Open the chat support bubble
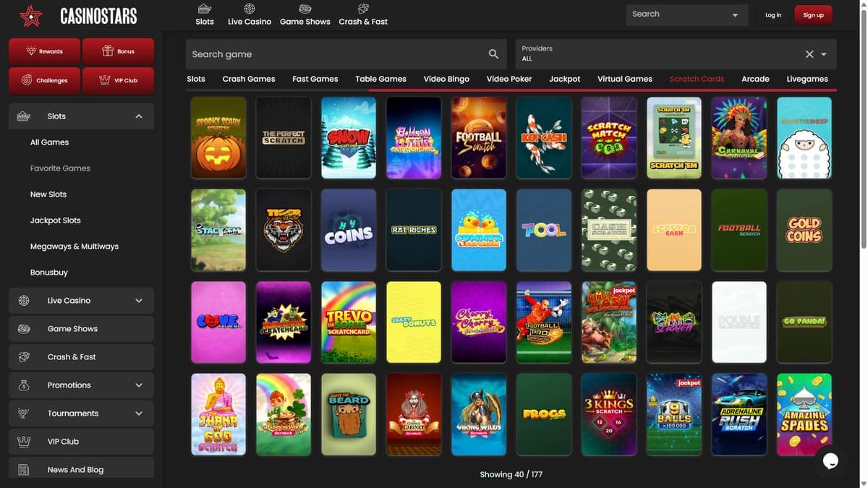Viewport: 868px width, 488px height. tap(830, 461)
